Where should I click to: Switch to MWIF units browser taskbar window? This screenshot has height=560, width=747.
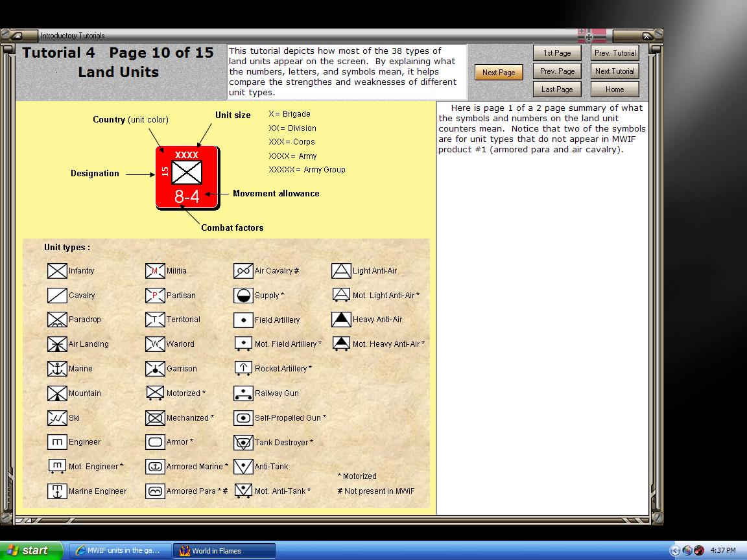(119, 550)
